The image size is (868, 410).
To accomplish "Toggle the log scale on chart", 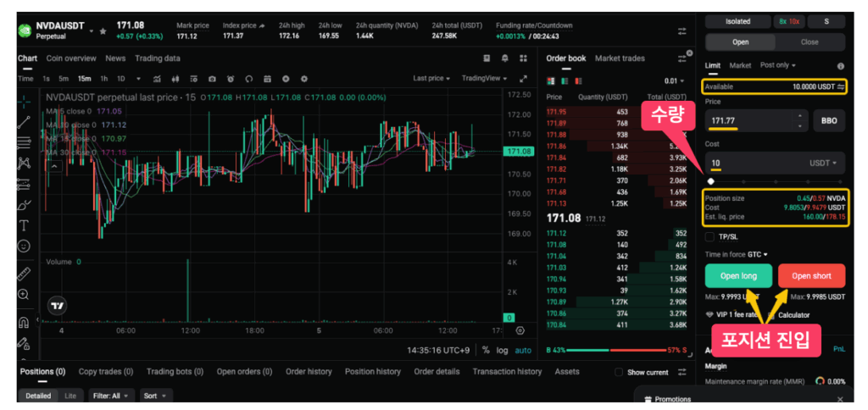I will [503, 350].
